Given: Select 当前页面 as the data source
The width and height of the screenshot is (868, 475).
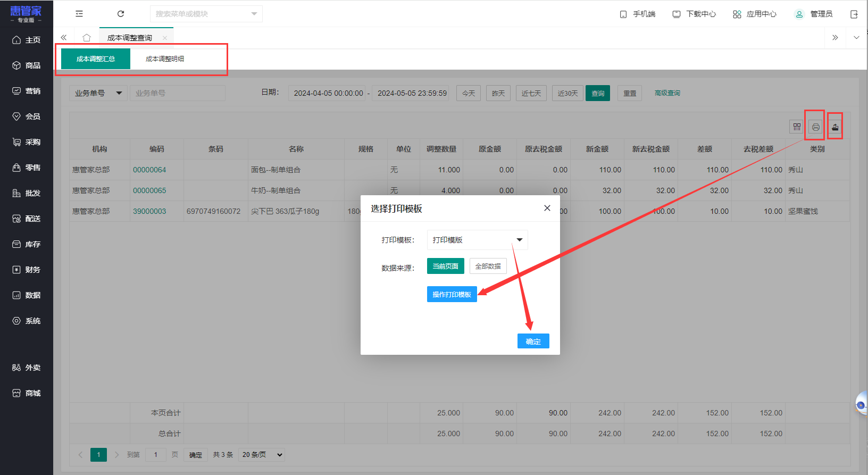Looking at the screenshot, I should [x=446, y=266].
